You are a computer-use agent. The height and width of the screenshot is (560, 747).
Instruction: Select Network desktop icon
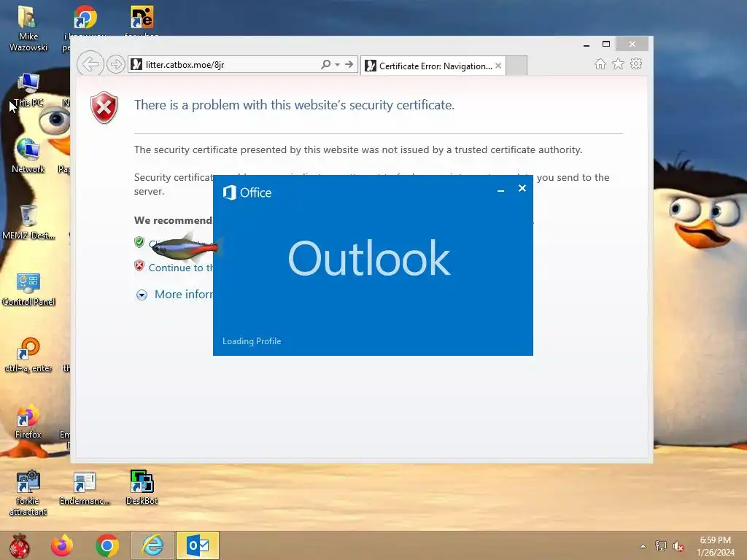pyautogui.click(x=28, y=155)
